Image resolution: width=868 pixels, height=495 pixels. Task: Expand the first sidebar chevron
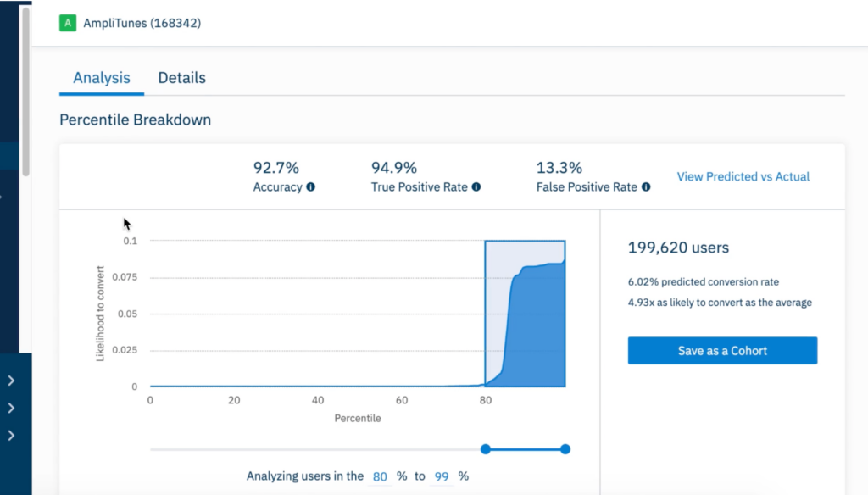(11, 381)
